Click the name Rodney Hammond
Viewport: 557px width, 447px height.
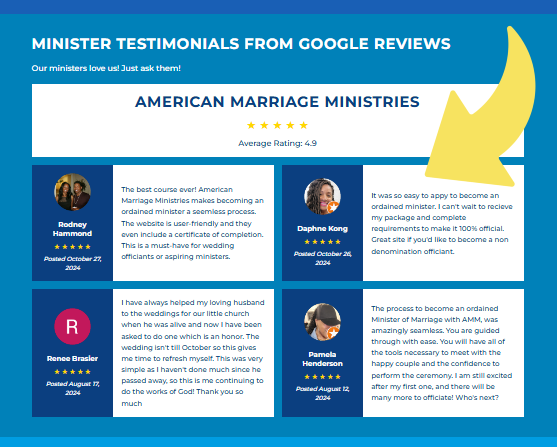72,229
